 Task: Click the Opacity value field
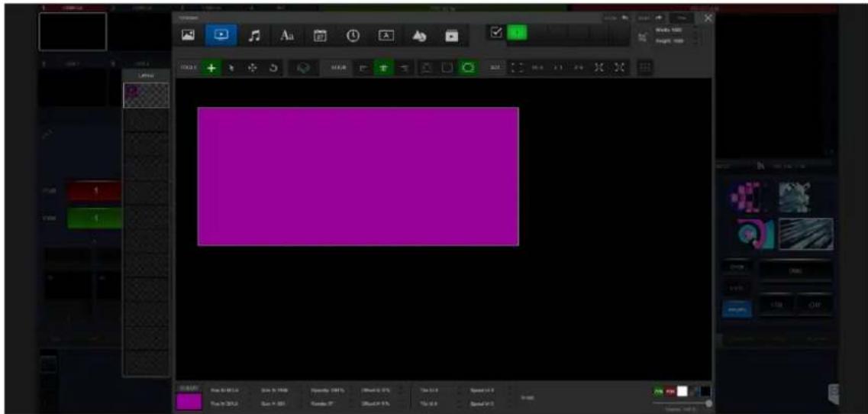(x=330, y=390)
